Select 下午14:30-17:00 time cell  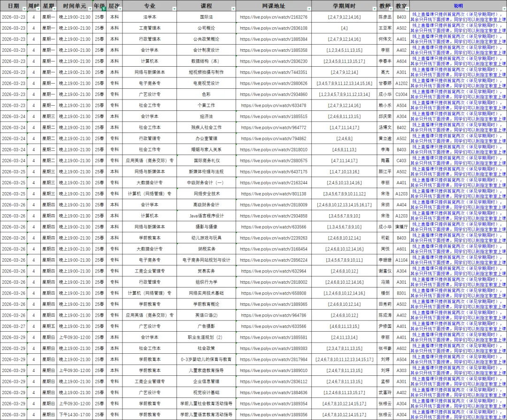75,414
